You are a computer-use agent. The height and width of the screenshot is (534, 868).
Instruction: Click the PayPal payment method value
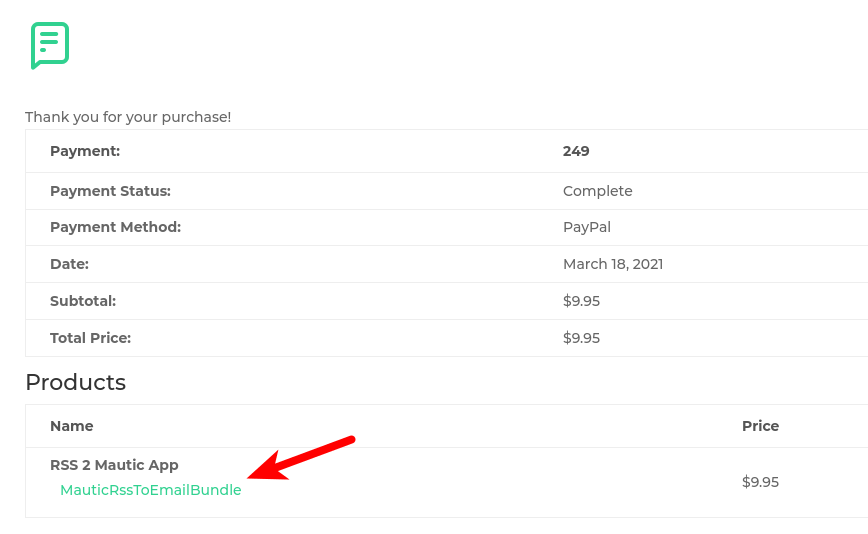586,227
